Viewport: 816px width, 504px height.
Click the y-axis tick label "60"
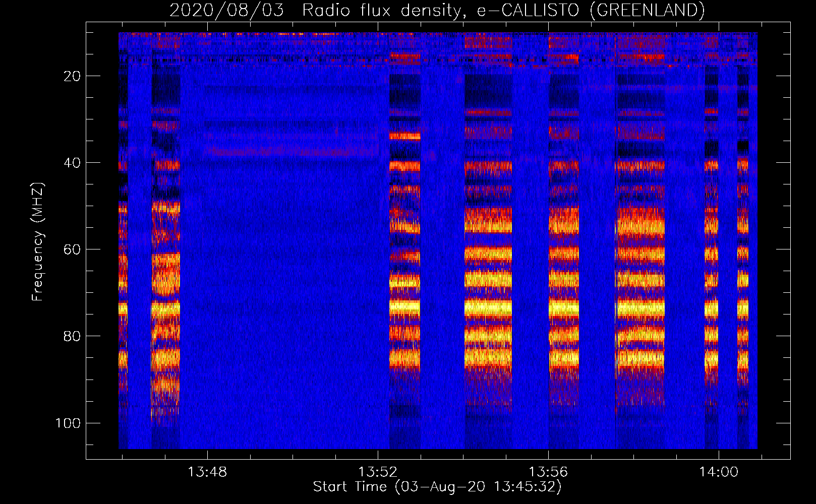(72, 249)
